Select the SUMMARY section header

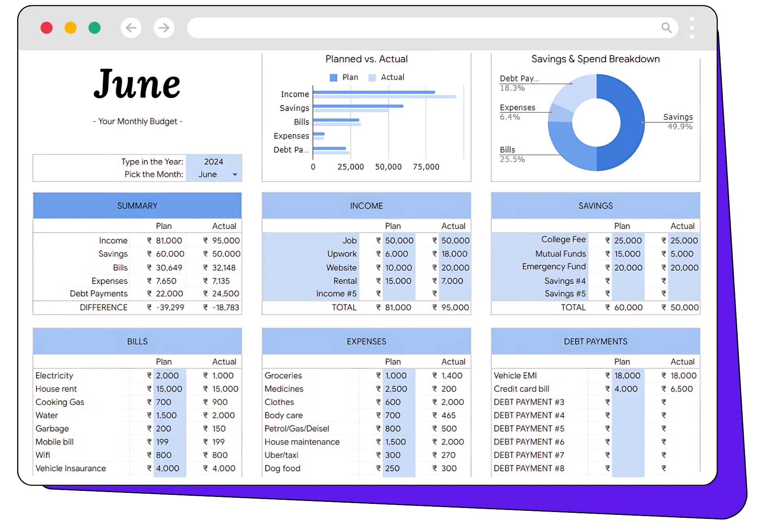click(x=137, y=206)
